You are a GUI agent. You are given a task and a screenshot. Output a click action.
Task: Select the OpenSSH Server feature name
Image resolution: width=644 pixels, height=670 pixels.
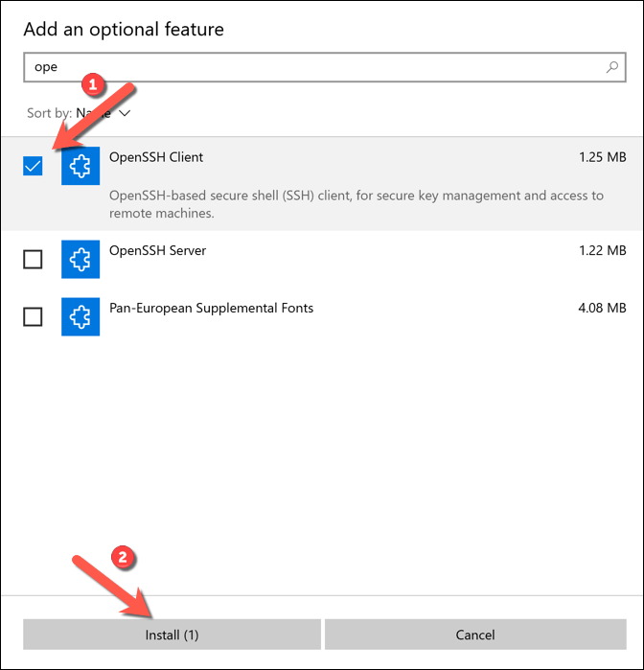(157, 251)
